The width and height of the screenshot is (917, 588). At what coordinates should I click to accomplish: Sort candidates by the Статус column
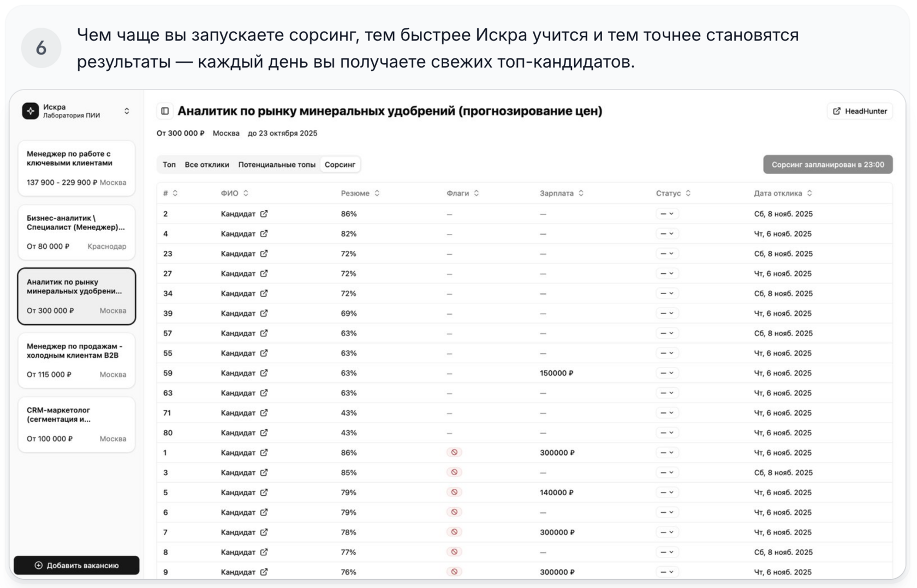point(674,193)
